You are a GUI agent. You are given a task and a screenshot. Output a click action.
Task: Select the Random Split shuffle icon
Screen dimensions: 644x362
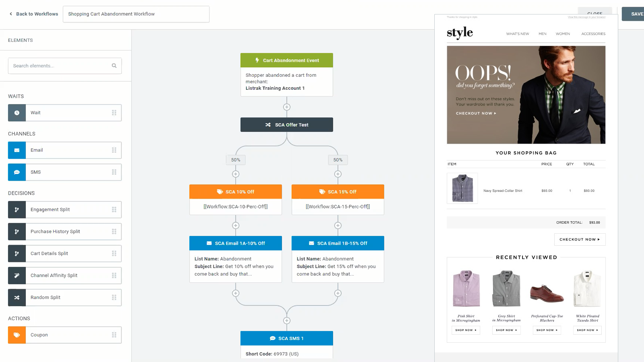tap(17, 297)
